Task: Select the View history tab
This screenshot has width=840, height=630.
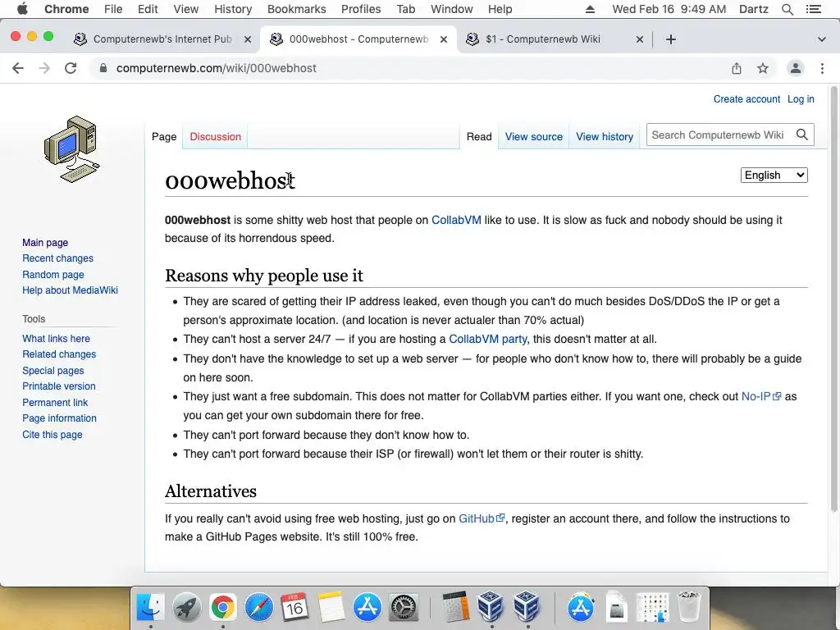Action: [605, 137]
